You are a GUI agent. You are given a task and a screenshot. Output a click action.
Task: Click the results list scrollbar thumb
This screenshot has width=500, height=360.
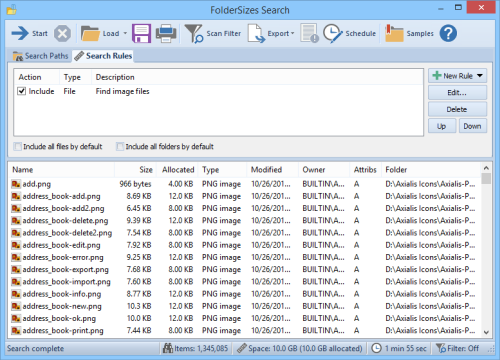coord(486,178)
